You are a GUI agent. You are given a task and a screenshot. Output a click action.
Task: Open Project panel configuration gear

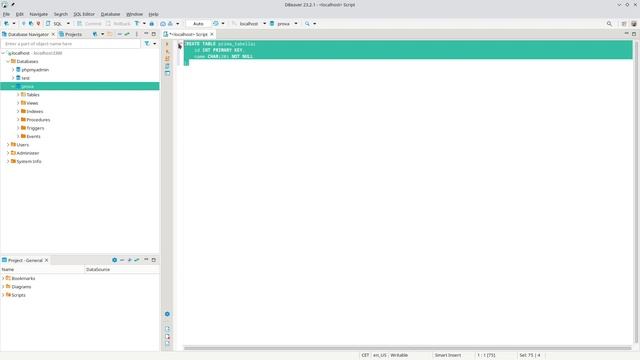pos(115,260)
